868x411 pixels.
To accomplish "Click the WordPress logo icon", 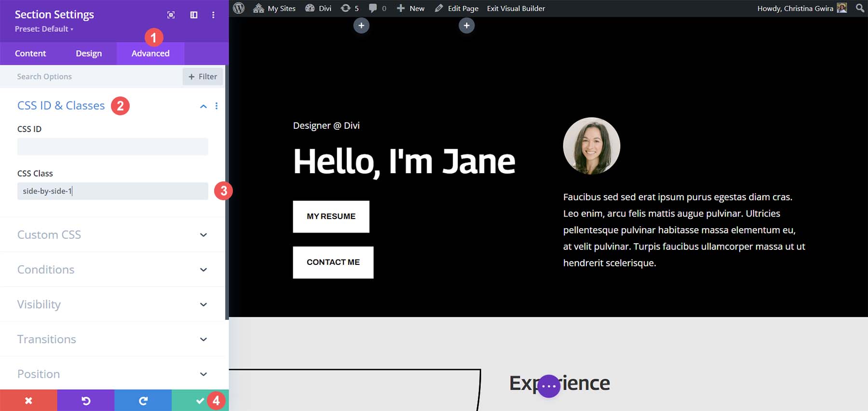I will 239,8.
